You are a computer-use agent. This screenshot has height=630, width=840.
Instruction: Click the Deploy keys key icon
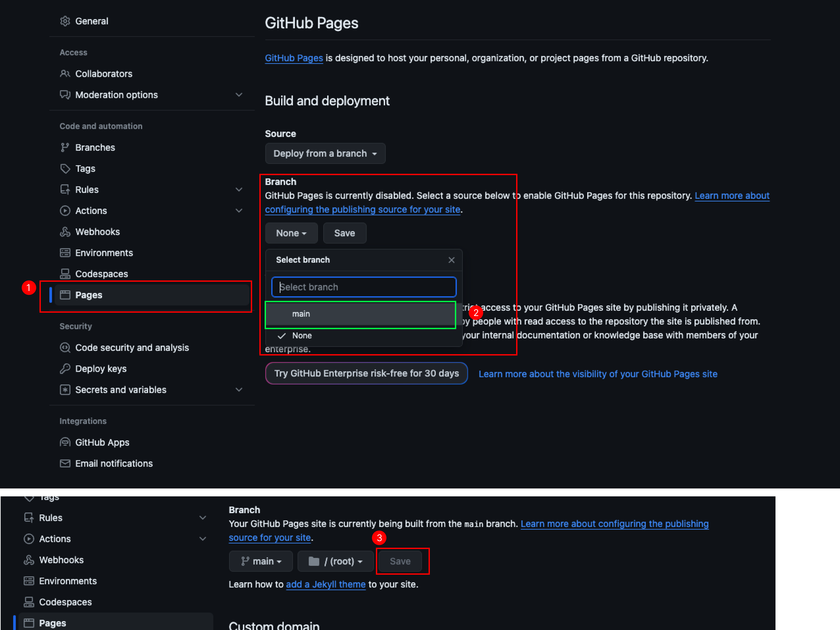pos(65,369)
